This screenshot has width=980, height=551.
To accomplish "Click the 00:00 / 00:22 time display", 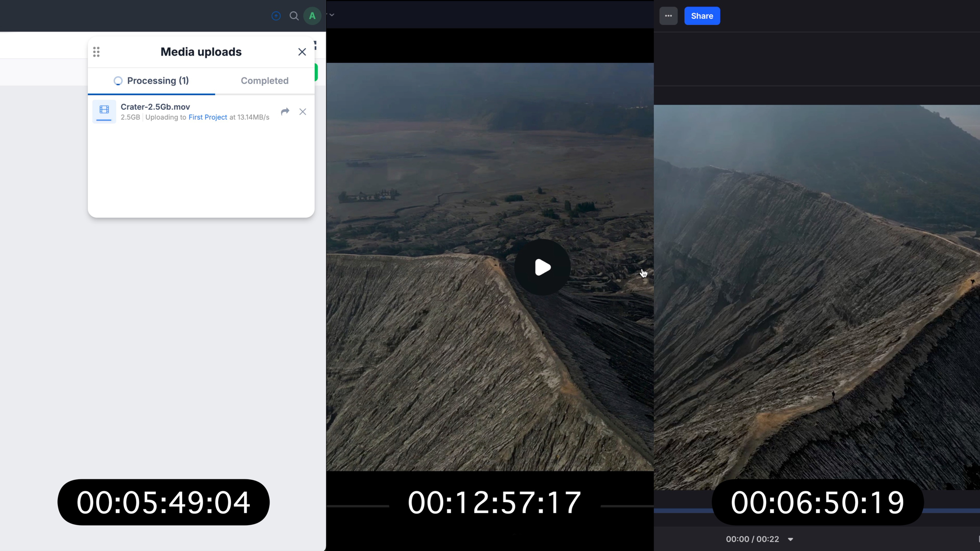I will (752, 539).
